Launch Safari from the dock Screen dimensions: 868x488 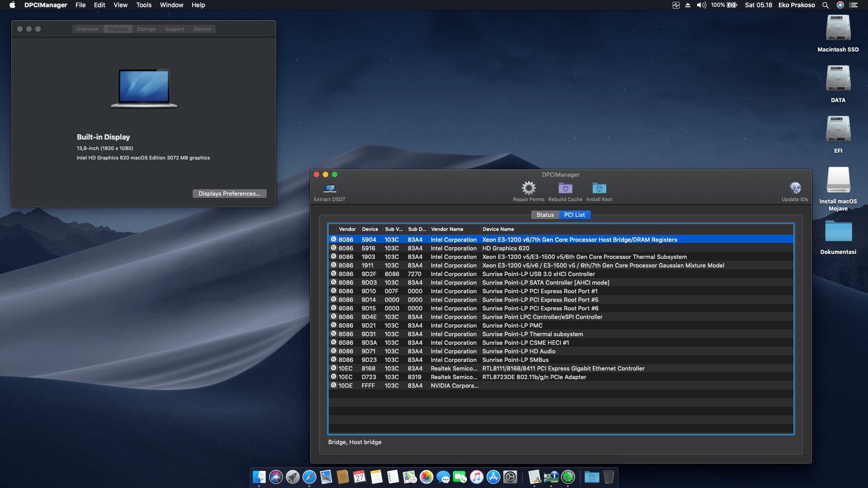(x=309, y=477)
